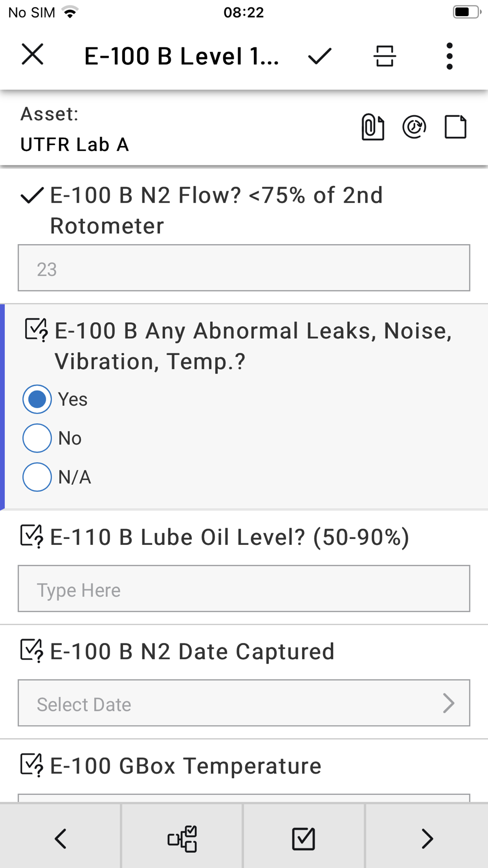
Task: Tap the scan icon in top bar
Action: (385, 56)
